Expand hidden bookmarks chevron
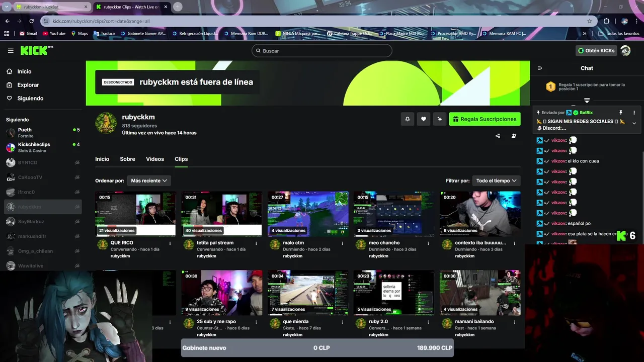 click(584, 34)
